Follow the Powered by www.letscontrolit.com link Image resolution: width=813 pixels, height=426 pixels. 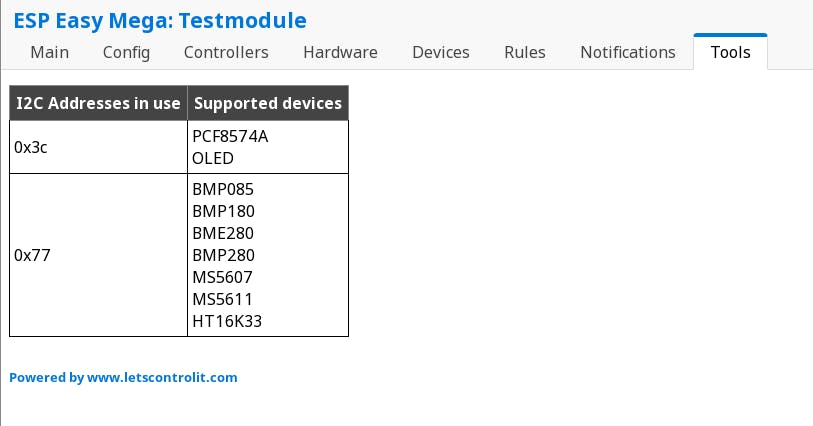pos(123,378)
